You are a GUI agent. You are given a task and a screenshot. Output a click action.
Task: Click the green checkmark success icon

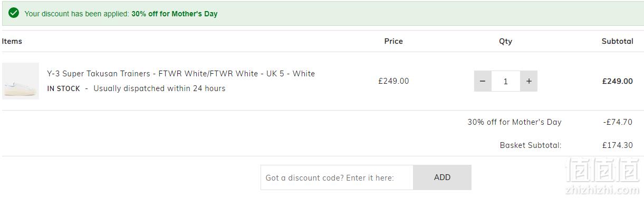tap(14, 13)
